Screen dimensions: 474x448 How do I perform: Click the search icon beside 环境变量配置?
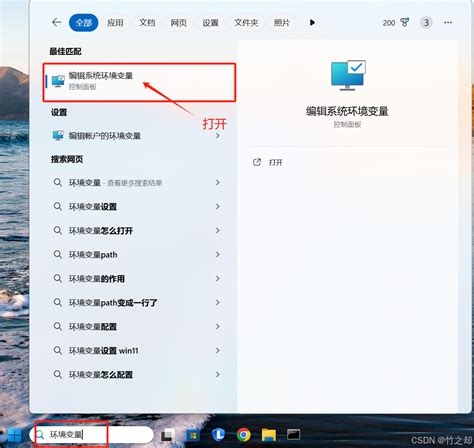click(x=58, y=327)
